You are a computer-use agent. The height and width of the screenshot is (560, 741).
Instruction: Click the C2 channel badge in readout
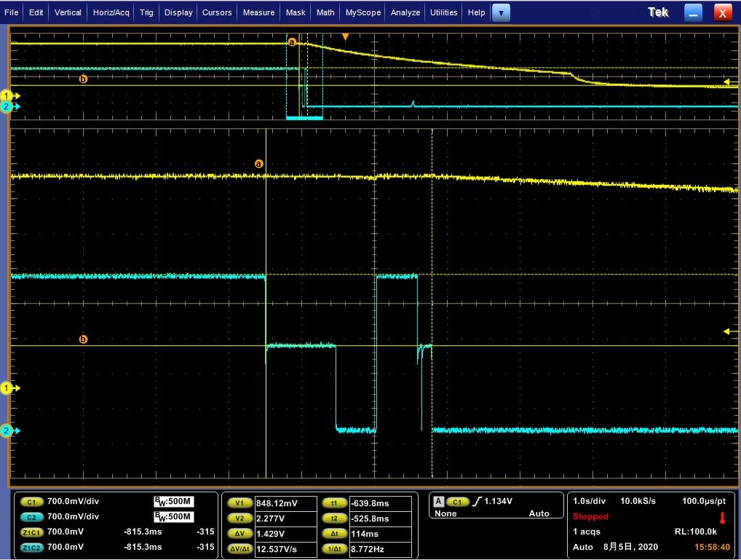coord(31,517)
